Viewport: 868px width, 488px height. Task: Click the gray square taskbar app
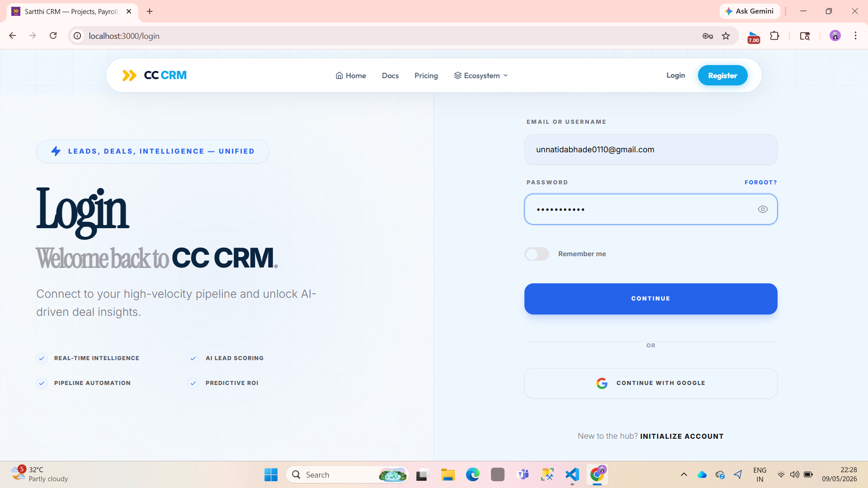tap(498, 475)
